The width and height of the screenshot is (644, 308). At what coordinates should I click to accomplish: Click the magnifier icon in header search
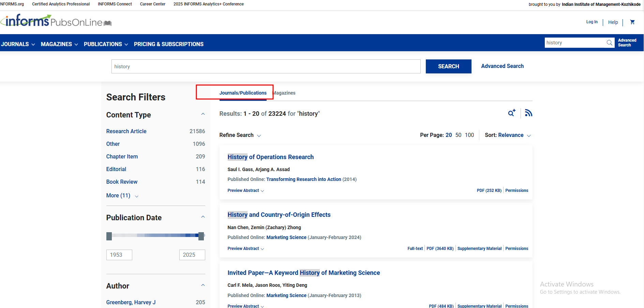pyautogui.click(x=609, y=43)
